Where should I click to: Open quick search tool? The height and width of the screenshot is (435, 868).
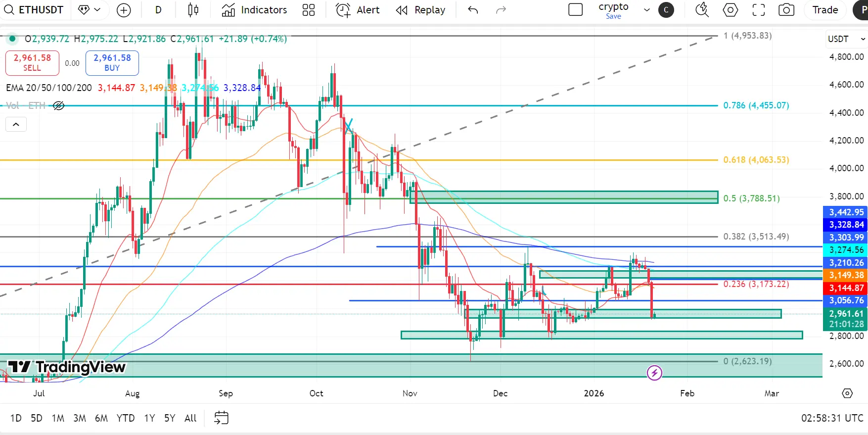702,10
